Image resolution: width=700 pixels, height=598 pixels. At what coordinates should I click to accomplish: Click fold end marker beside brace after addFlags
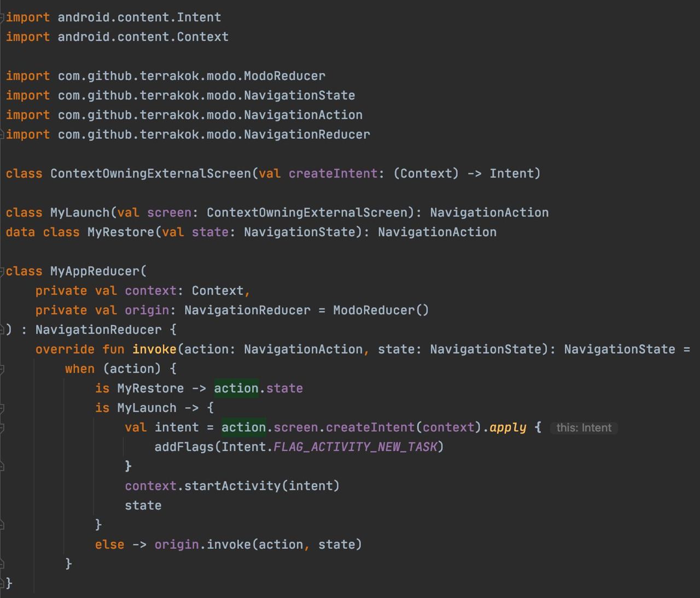point(2,466)
